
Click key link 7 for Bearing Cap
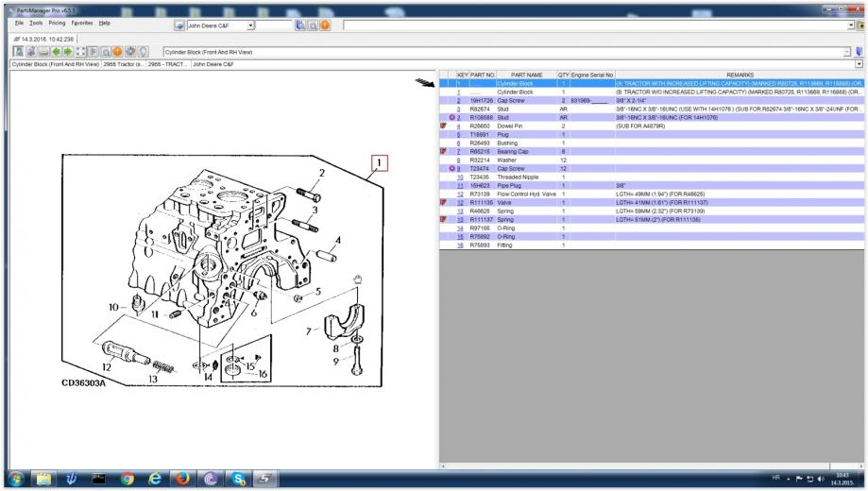click(458, 152)
